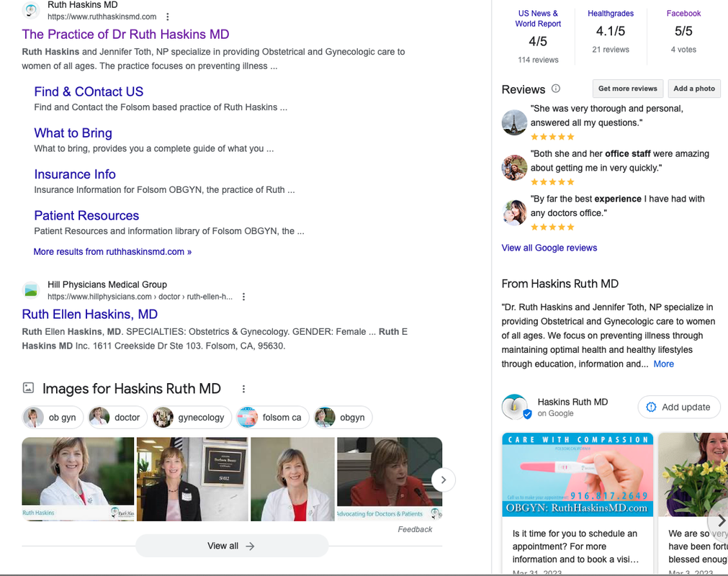Click the 114 reviews count
The image size is (728, 576).
[x=538, y=60]
